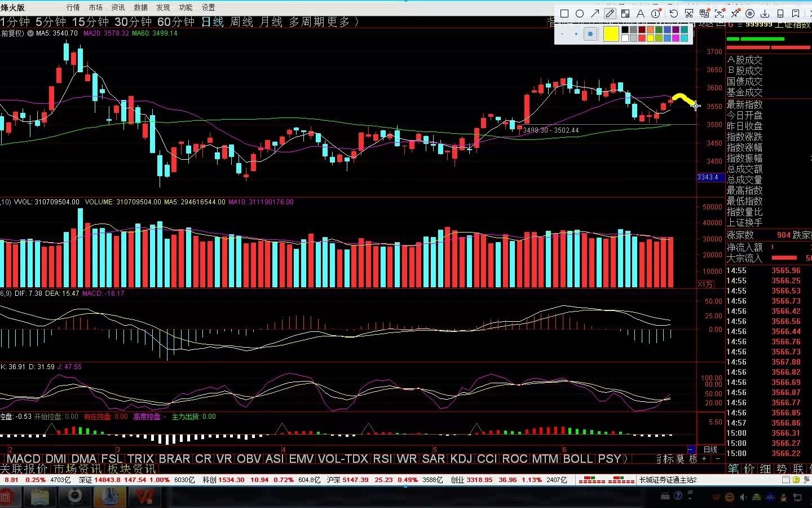Pin the screenshot to screen
Screen dimensions: 812x508
tap(735, 14)
